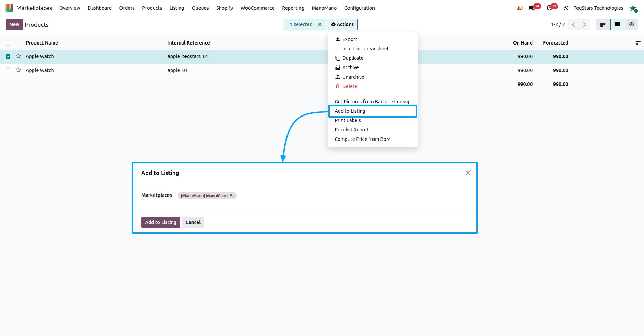Screen dimensions: 644x336
Task: Choose Insert in spreadsheet
Action: pos(372,49)
